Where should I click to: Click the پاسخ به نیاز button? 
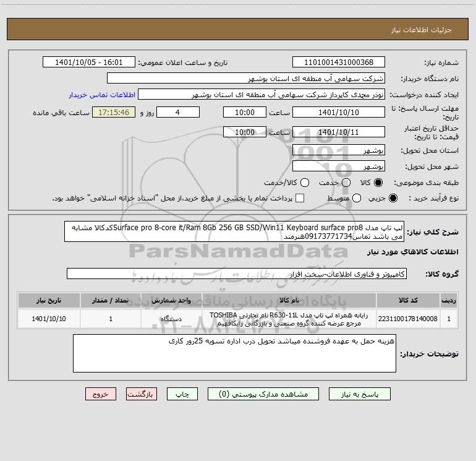pyautogui.click(x=359, y=394)
